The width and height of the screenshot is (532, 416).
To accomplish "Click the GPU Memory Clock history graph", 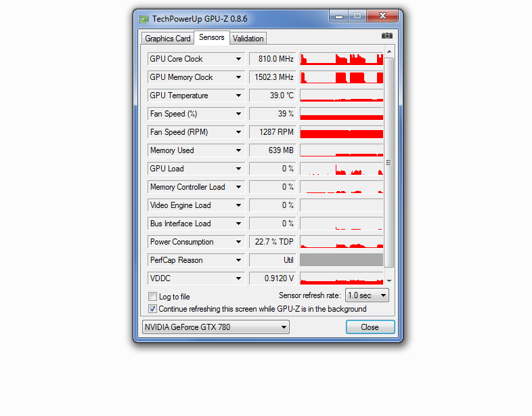I will pos(342,77).
